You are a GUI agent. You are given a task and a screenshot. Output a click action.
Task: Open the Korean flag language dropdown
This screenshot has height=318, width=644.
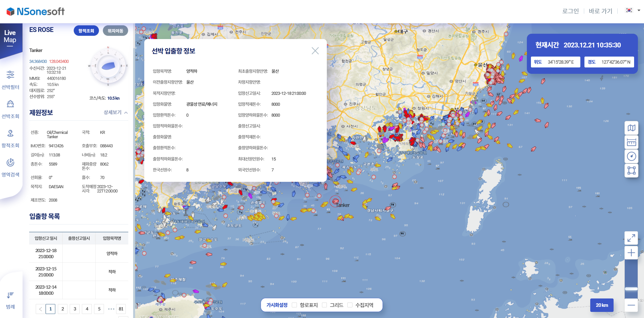pos(629,10)
